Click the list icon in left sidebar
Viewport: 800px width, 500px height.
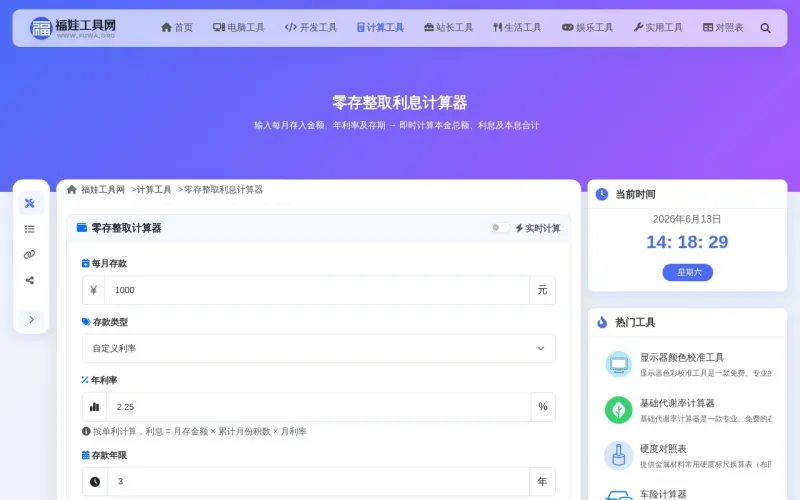30,229
